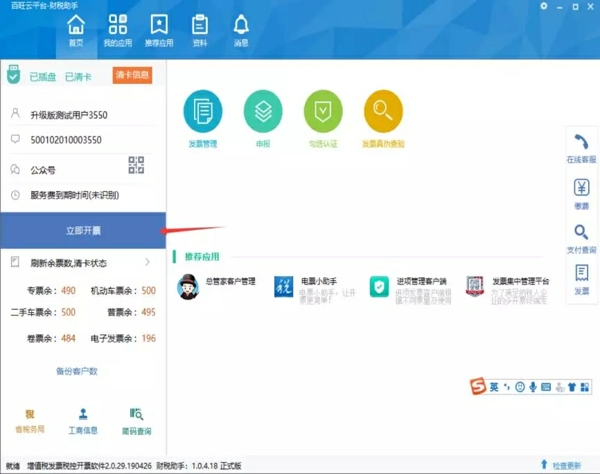Click the orange 清卡信息 button
The width and height of the screenshot is (600, 474).
pos(132,75)
